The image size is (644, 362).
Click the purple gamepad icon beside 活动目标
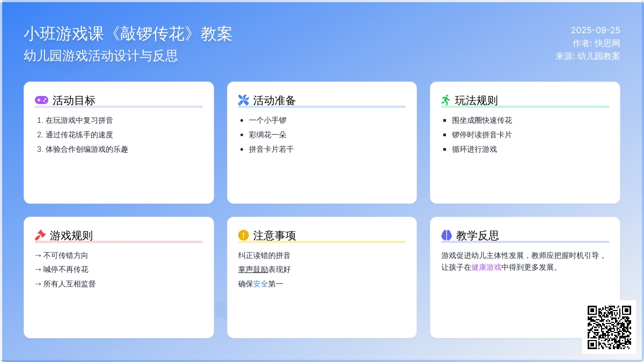tap(41, 100)
